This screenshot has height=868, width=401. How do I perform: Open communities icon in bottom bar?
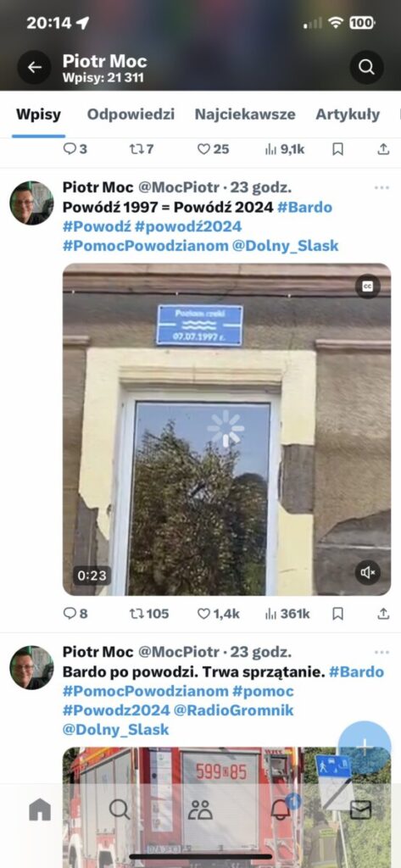click(x=200, y=810)
